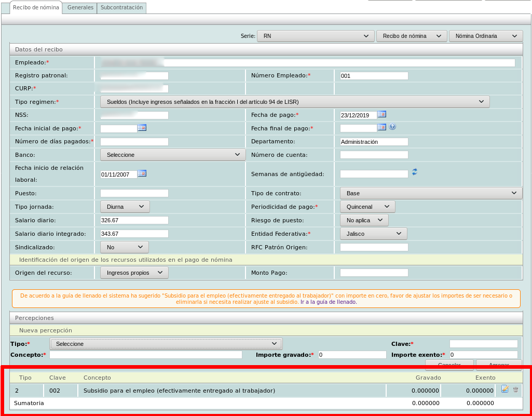Click the Fecha de pago date field
This screenshot has width=532, height=416.
tap(358, 115)
